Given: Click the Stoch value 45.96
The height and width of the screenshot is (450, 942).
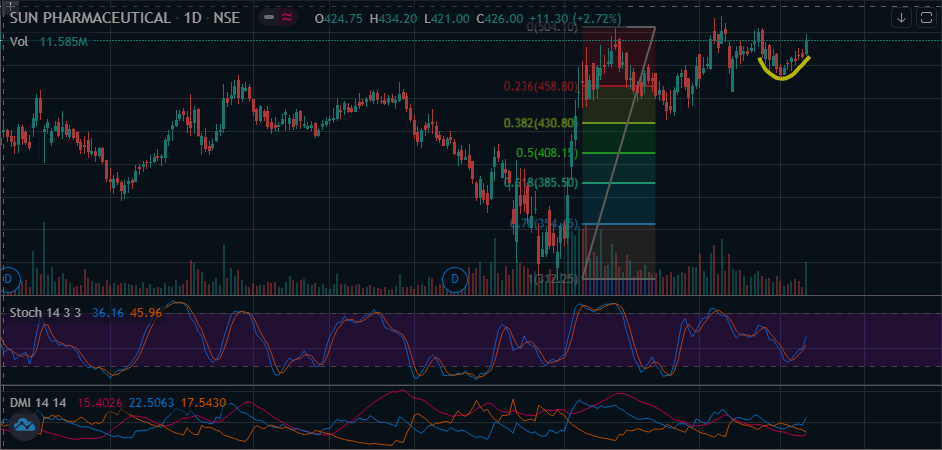Looking at the screenshot, I should pos(145,312).
